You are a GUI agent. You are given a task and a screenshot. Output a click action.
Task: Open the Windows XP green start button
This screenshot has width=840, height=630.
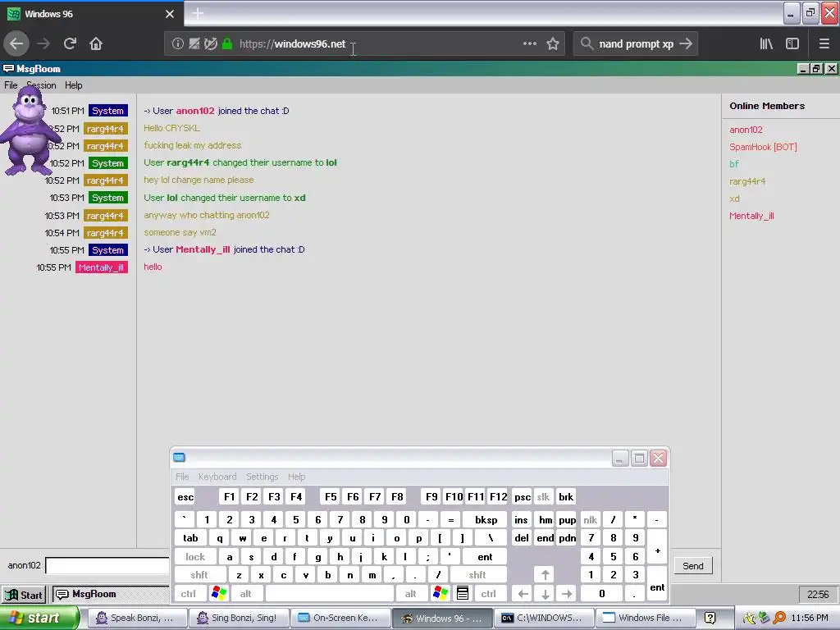click(39, 618)
